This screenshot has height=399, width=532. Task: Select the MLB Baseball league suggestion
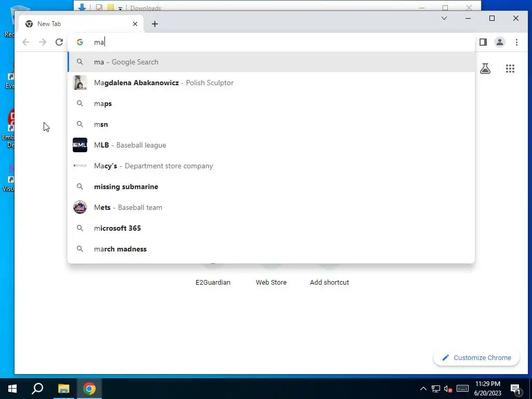click(x=271, y=145)
